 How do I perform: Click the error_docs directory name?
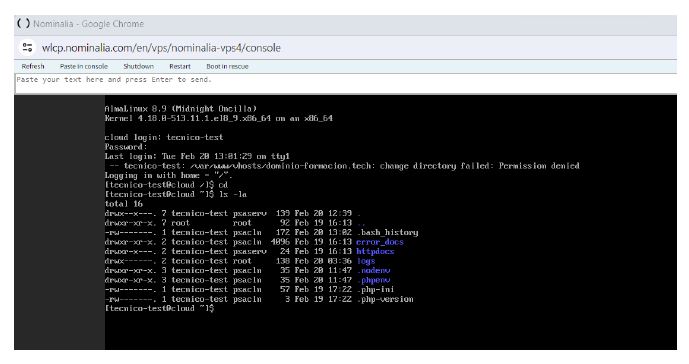click(380, 242)
